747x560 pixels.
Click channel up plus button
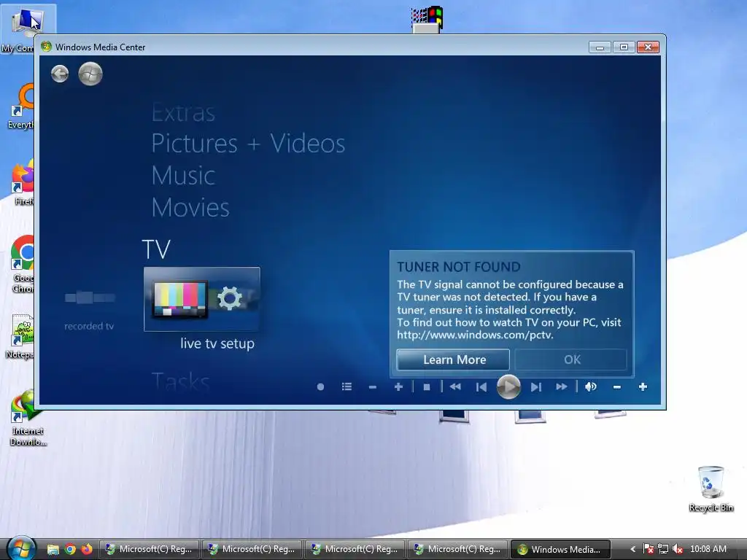pyautogui.click(x=399, y=386)
